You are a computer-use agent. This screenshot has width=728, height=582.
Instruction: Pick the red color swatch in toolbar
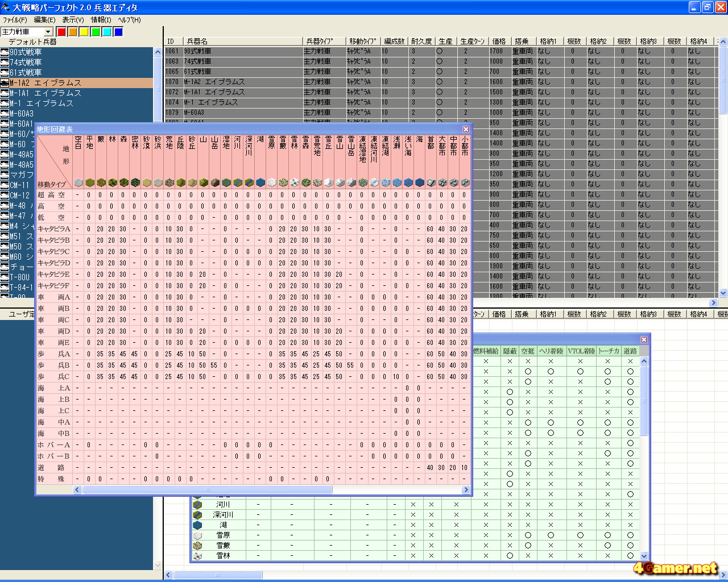point(61,32)
